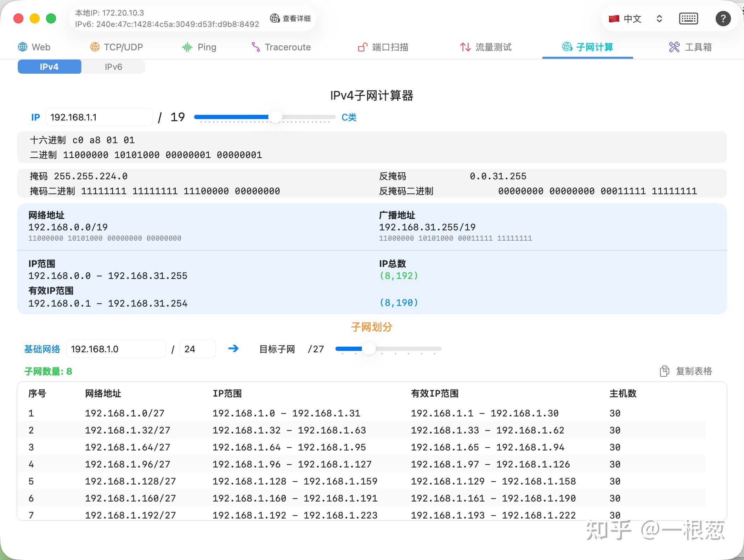This screenshot has width=744, height=560.
Task: Select row 192.168.1.96/27
Action: coord(362,464)
